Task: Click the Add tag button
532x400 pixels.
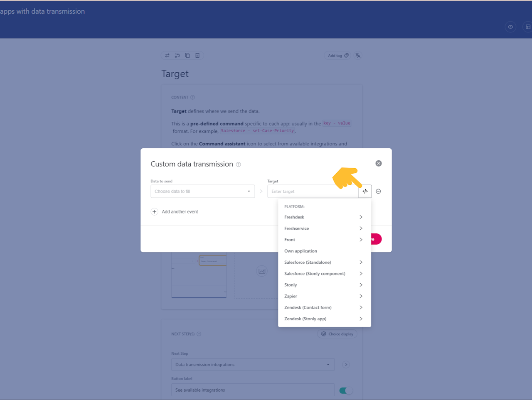Action: click(337, 55)
